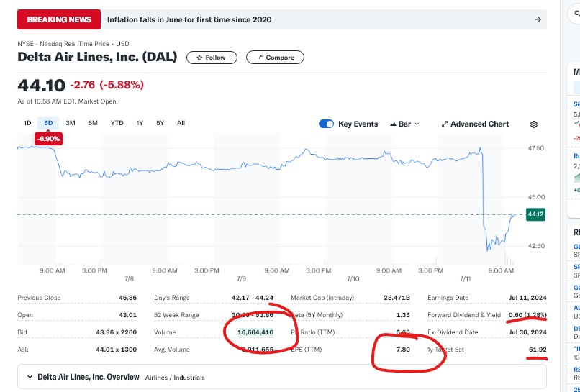580x392 pixels.
Task: Select the 3M range tab
Action: click(71, 123)
